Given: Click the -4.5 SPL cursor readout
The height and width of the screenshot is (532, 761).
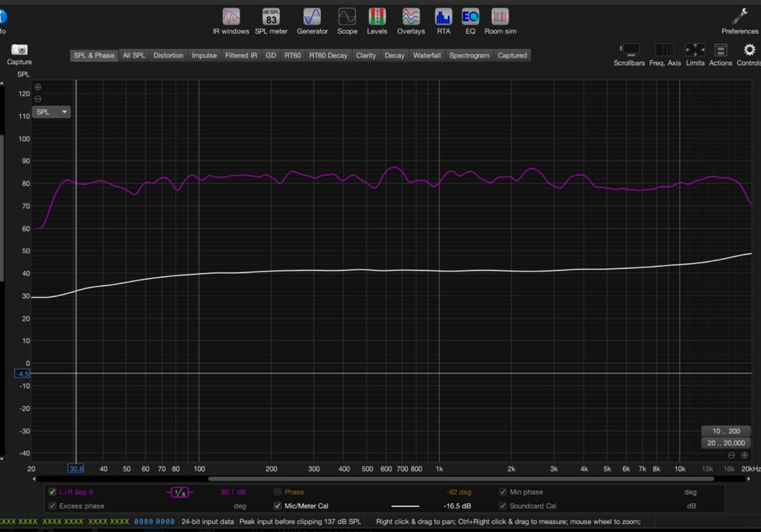Looking at the screenshot, I should [x=22, y=374].
